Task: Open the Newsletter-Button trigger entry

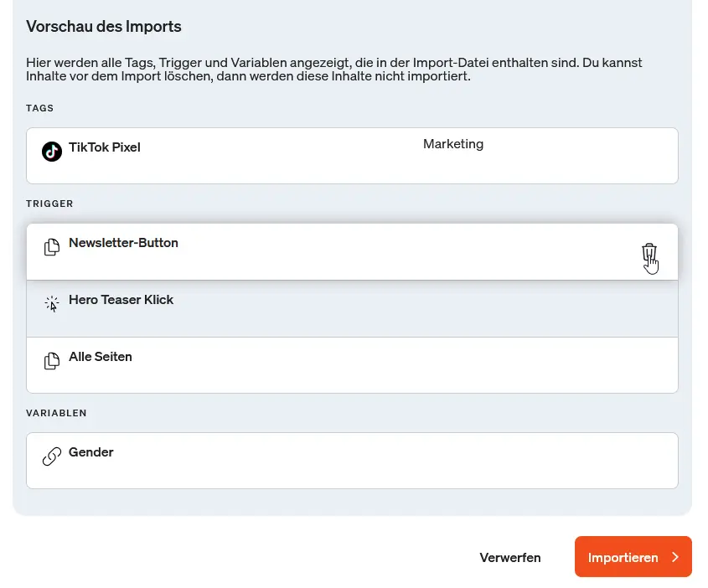Action: coord(123,243)
